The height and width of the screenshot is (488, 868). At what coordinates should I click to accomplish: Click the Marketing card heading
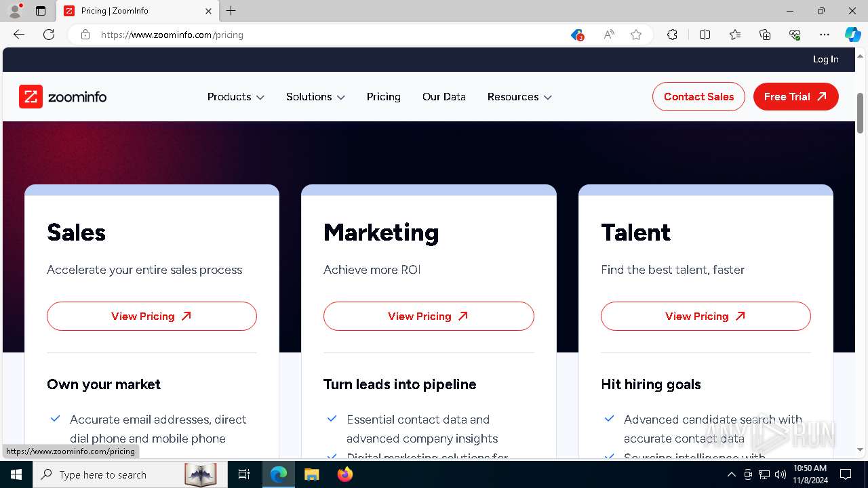click(381, 232)
